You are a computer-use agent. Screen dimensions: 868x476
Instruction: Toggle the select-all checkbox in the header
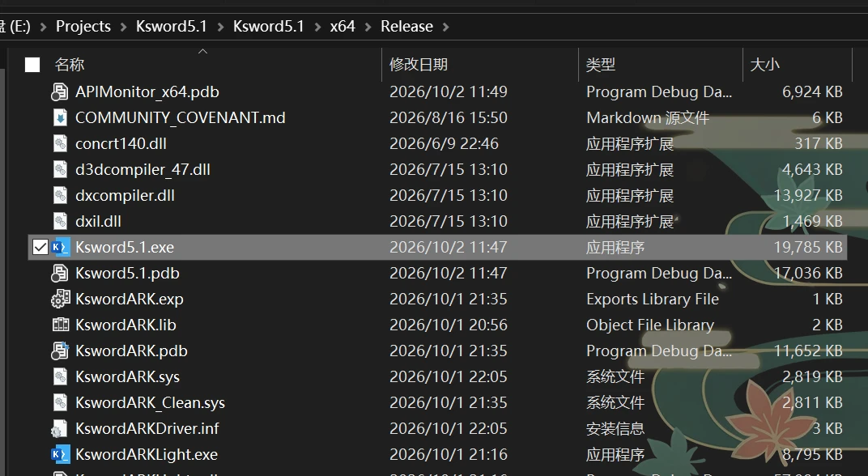click(x=32, y=65)
